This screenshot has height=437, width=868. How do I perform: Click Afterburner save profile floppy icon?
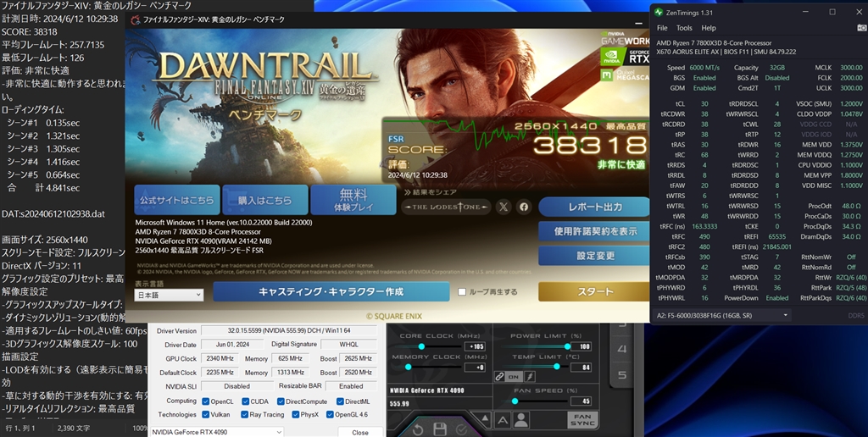click(440, 430)
